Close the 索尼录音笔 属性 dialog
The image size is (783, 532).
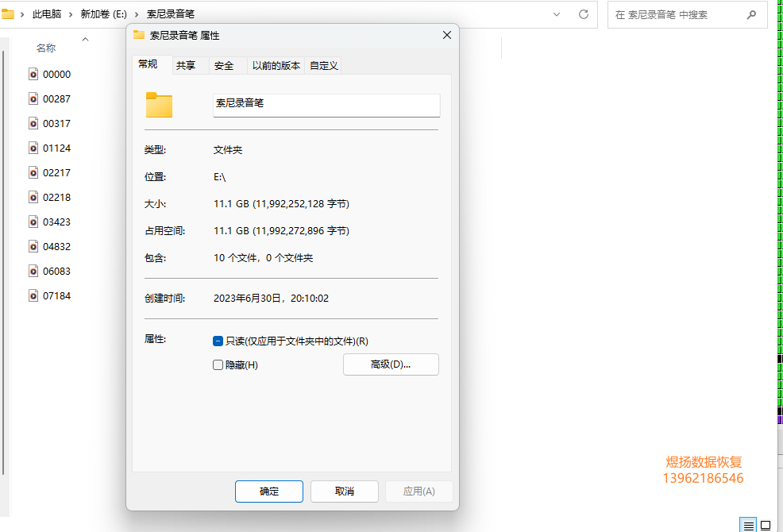click(447, 35)
